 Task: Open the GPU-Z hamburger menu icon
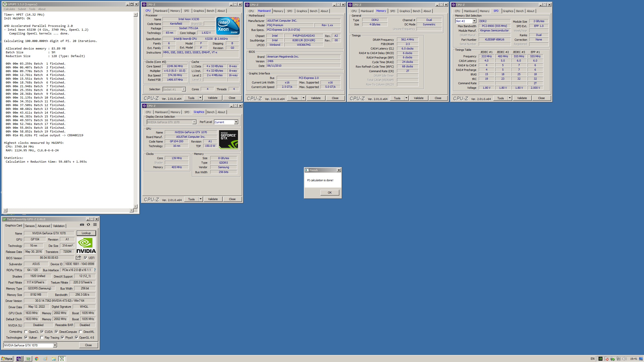coord(95,224)
